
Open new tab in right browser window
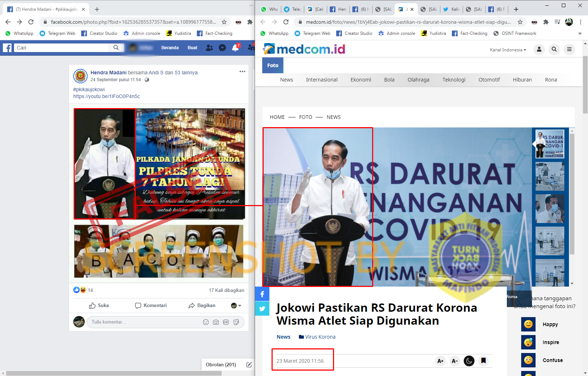(x=516, y=9)
